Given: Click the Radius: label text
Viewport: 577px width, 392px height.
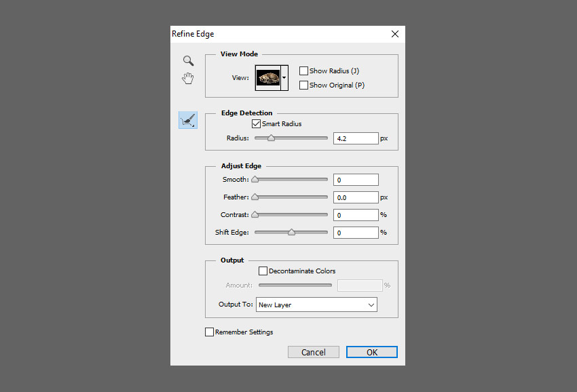Looking at the screenshot, I should 238,138.
